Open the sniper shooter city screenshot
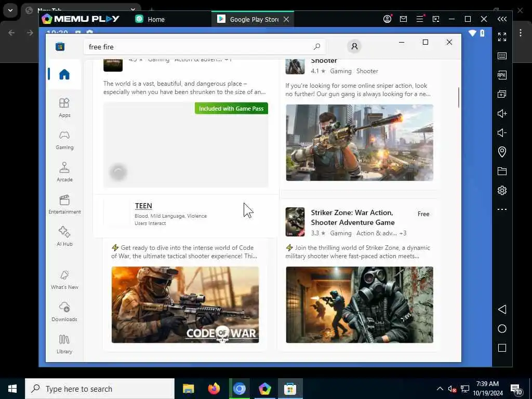The height and width of the screenshot is (399, 532). [x=360, y=142]
